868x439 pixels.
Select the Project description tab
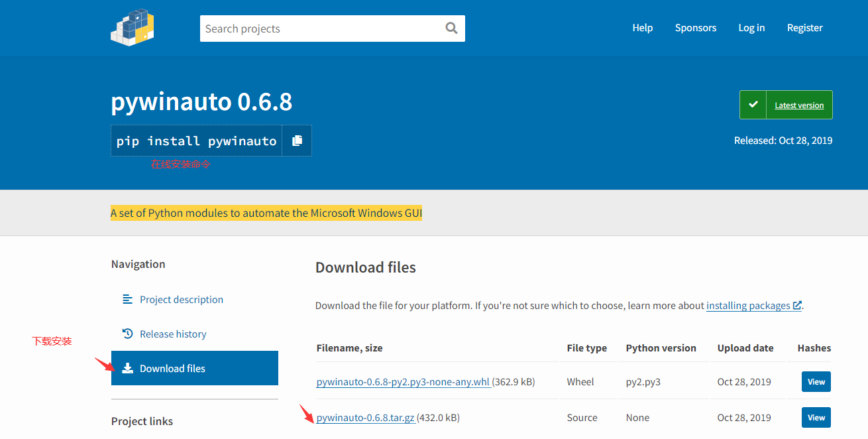pyautogui.click(x=182, y=300)
